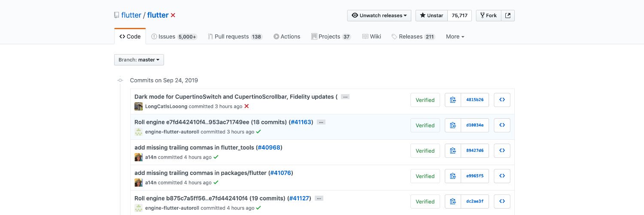Open a14n avatar on #41076 commit
The height and width of the screenshot is (215, 644).
(139, 182)
